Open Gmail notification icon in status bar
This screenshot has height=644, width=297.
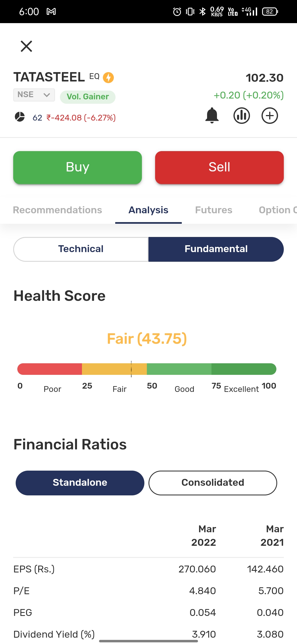[x=51, y=12]
